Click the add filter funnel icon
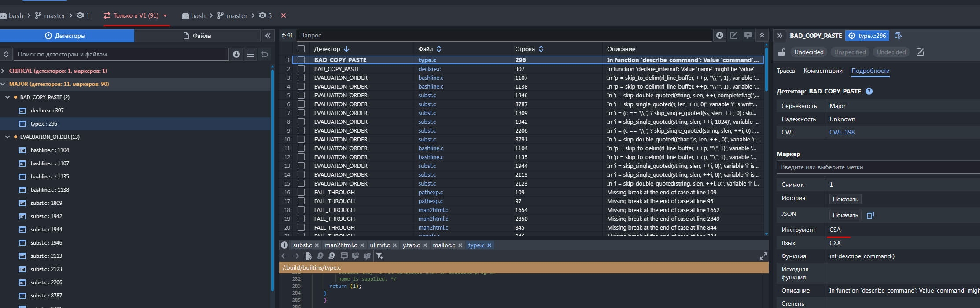Viewport: 980px width, 308px height. pos(379,256)
